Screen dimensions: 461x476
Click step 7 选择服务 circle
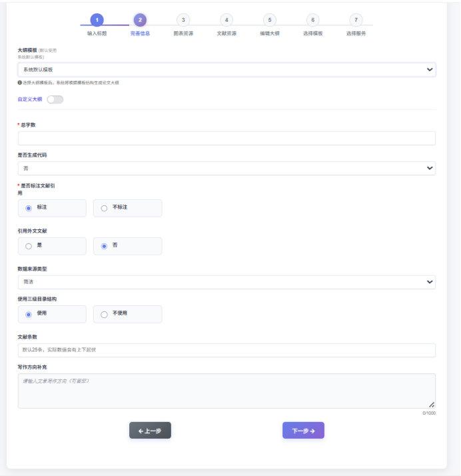356,20
